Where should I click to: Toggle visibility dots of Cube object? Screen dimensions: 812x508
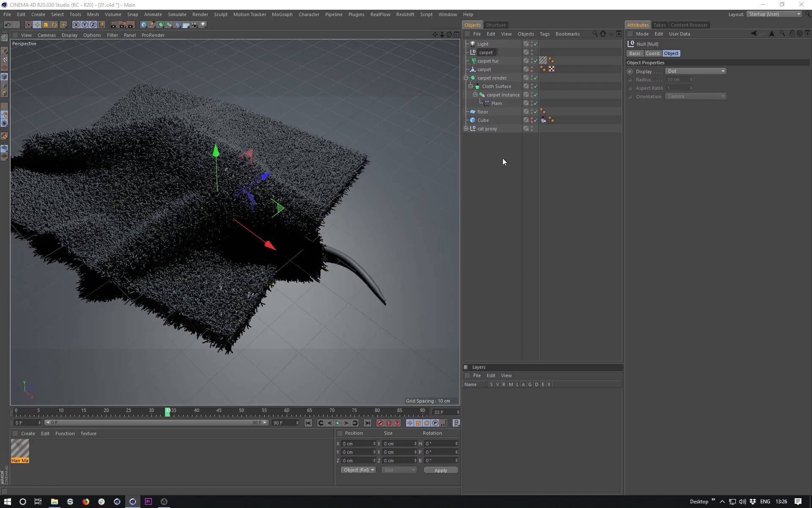click(532, 120)
